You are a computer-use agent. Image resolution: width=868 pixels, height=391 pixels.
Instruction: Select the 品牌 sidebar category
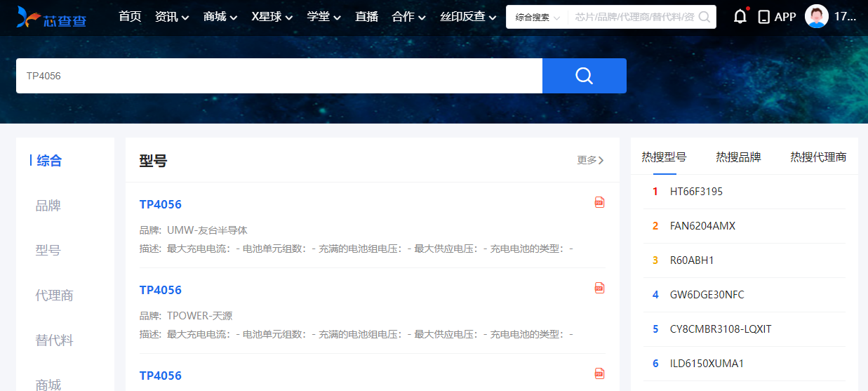[x=48, y=206]
